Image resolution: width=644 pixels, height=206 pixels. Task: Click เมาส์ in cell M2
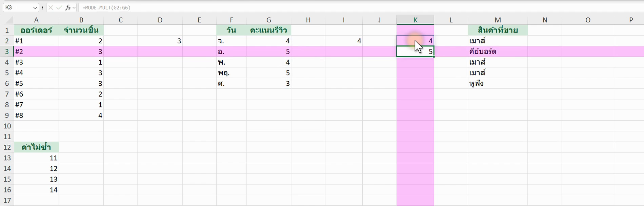pyautogui.click(x=498, y=41)
